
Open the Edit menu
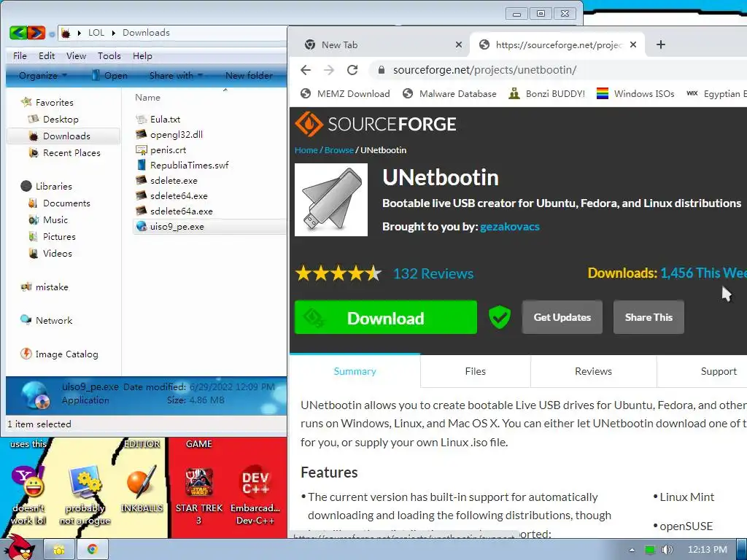coord(47,55)
